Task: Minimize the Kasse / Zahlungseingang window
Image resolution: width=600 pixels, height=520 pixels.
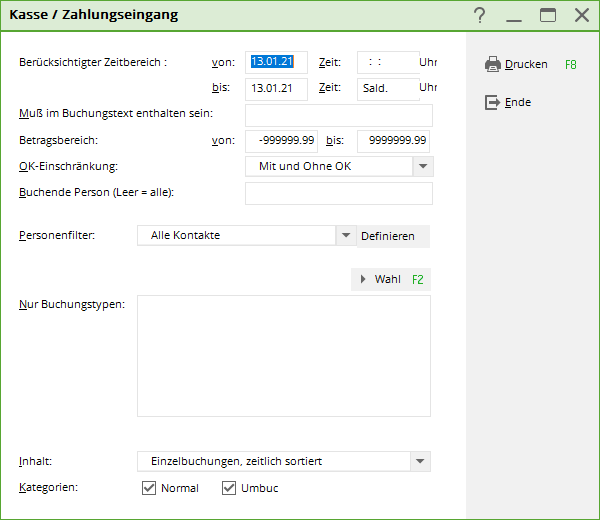Action: pyautogui.click(x=514, y=15)
